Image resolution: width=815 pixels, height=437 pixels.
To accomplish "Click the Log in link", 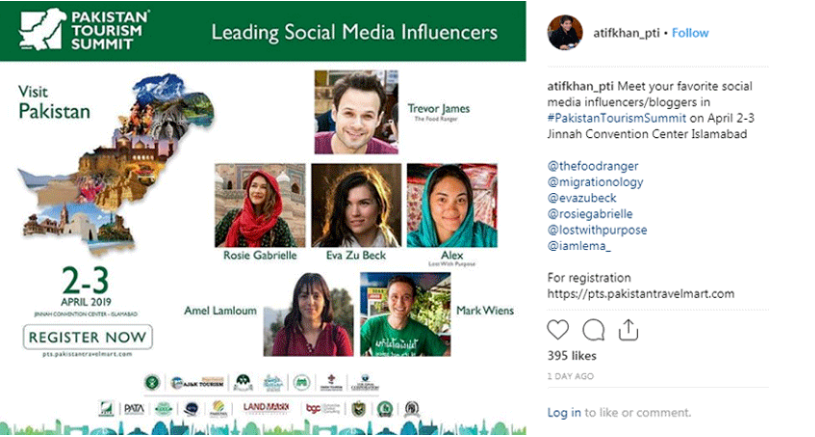I will click(564, 413).
